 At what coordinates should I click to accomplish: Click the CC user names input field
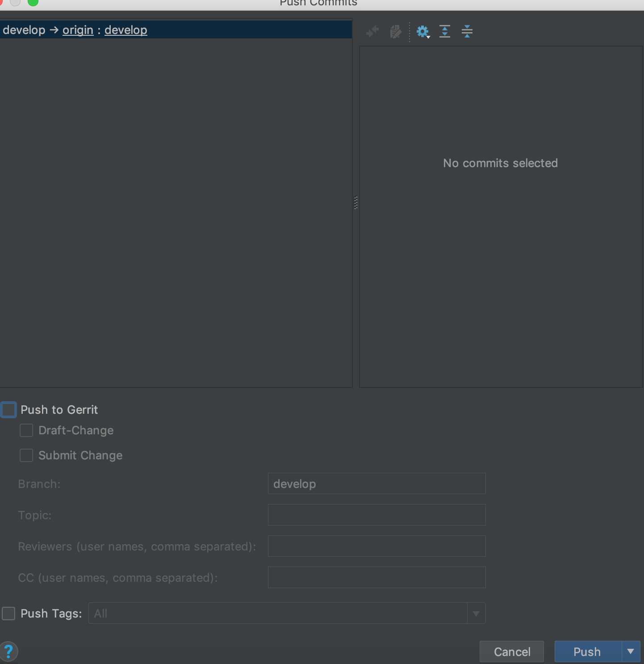(x=376, y=577)
